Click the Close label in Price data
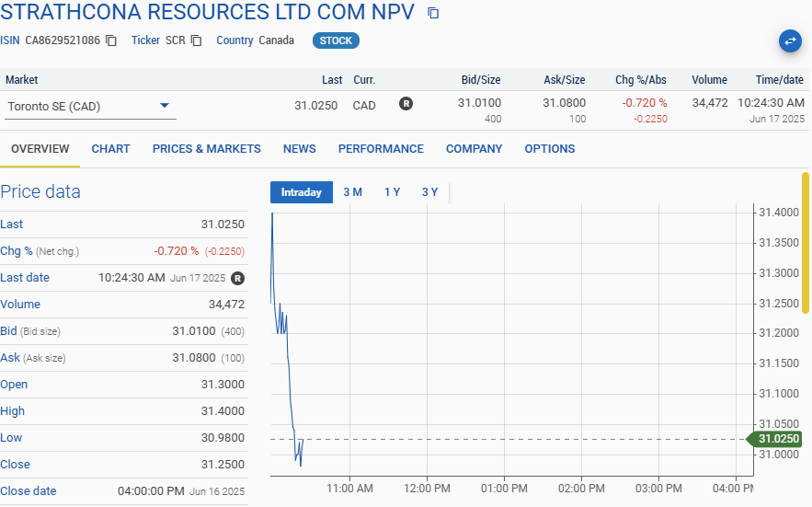Image resolution: width=812 pixels, height=507 pixels. coord(15,465)
